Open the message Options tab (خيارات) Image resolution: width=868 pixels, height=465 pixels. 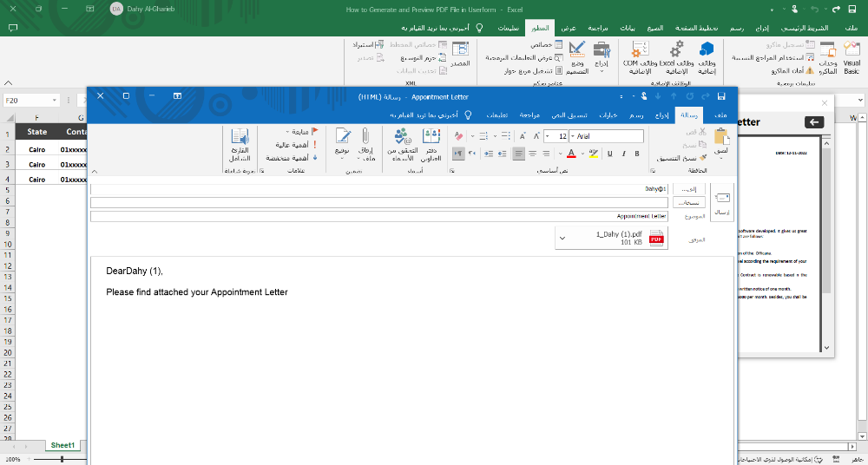pos(609,115)
